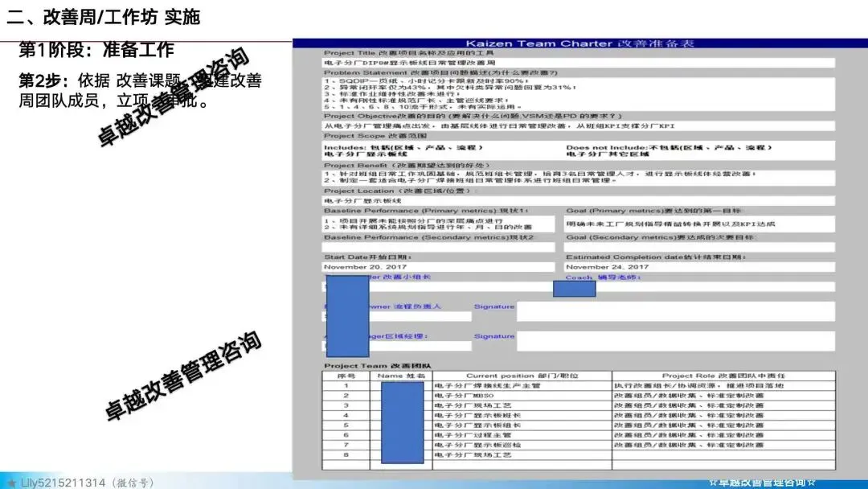Click Goal (Secondary metrics) label

point(659,237)
